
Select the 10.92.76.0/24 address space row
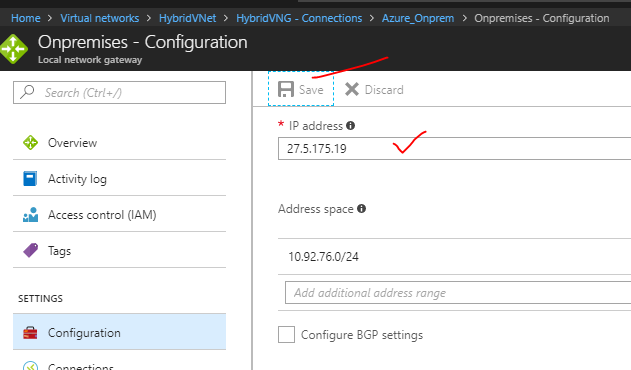tap(454, 256)
